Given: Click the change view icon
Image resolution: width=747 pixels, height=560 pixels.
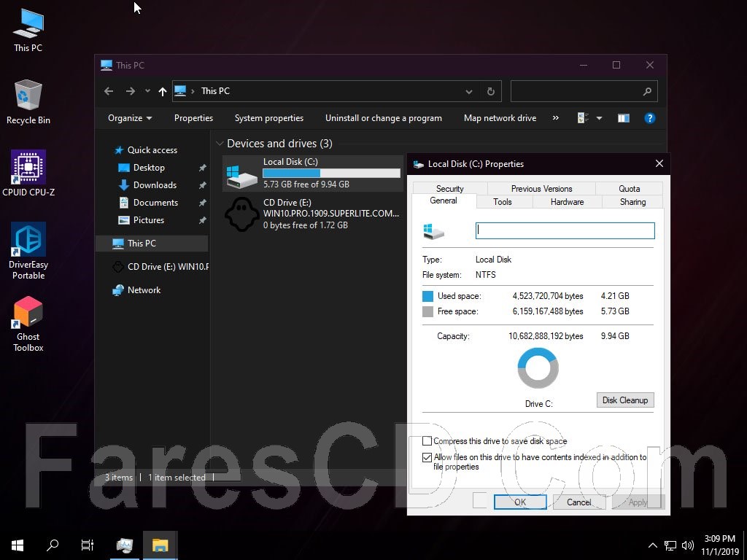Looking at the screenshot, I should click(583, 118).
